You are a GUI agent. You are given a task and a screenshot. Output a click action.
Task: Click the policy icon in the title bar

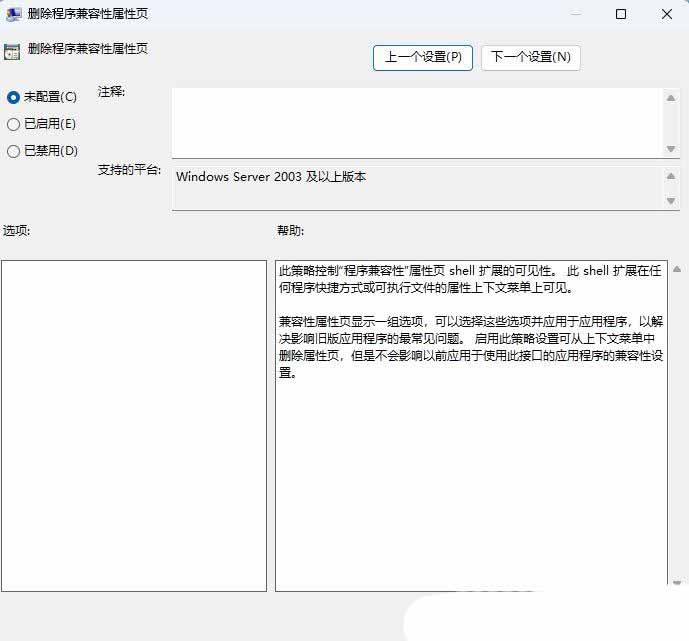coord(14,14)
